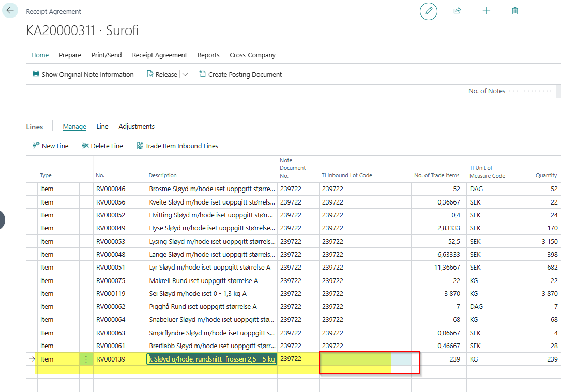This screenshot has width=561, height=392.
Task: Add a New Line in Lines
Action: (x=50, y=146)
